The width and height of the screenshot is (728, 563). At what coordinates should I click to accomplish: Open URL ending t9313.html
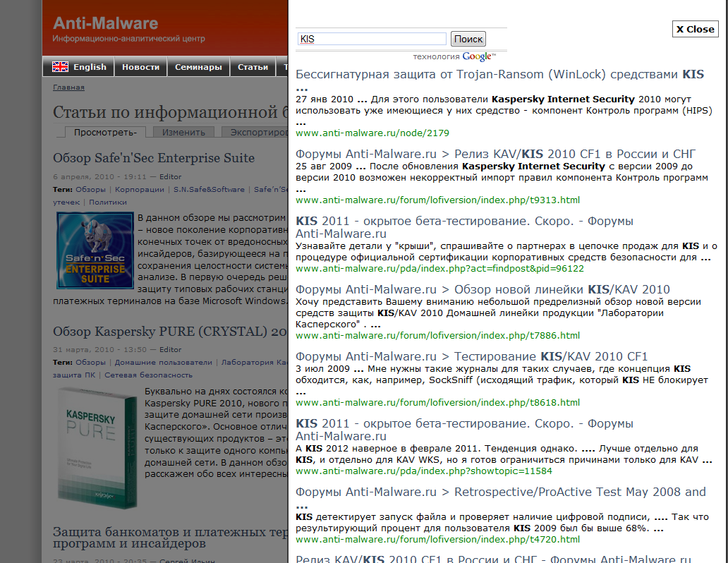[438, 200]
